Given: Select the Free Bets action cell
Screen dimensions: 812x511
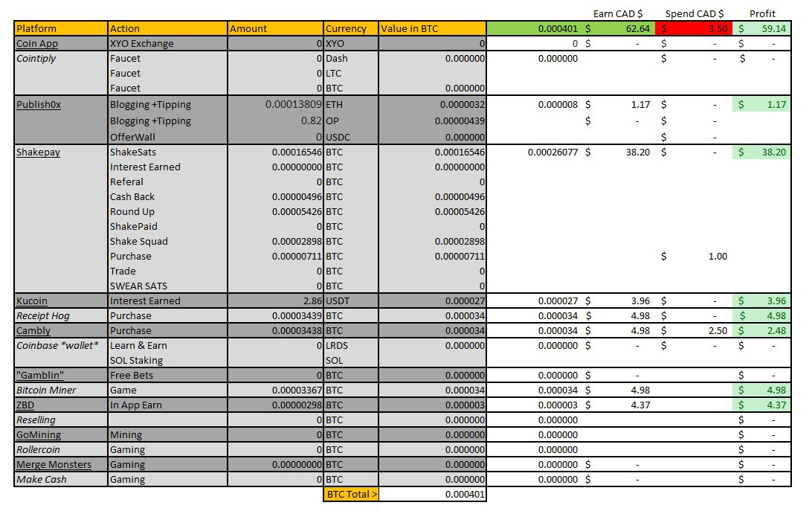Looking at the screenshot, I should point(168,375).
